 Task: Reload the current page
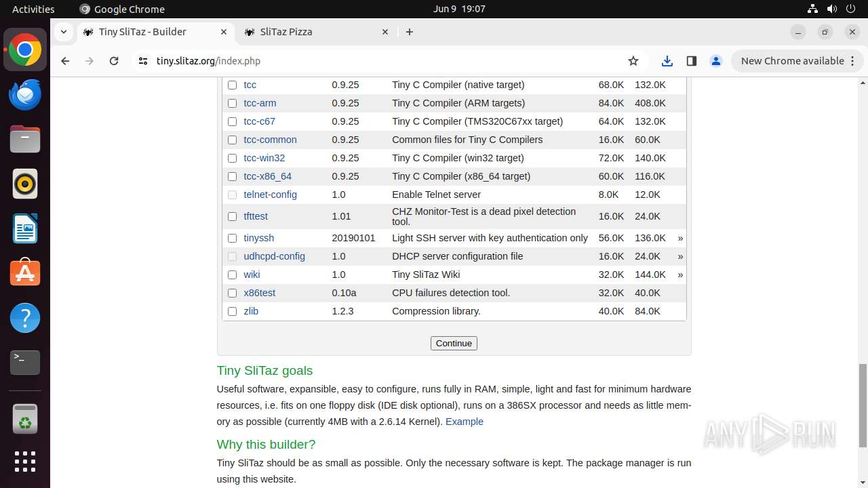114,61
